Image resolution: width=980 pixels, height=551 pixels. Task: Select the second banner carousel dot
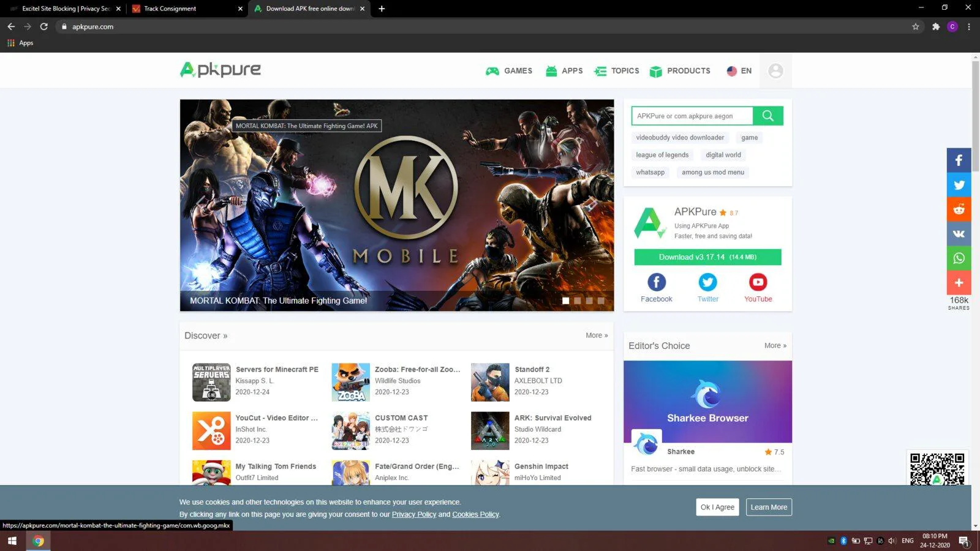pyautogui.click(x=578, y=301)
